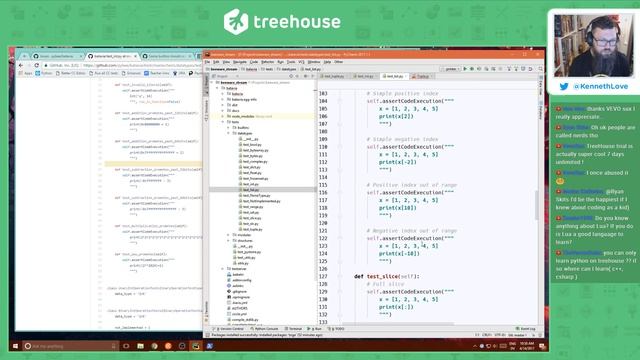Click the editor vertical scrollbar thumb
This screenshot has height=360, width=640.
[537, 205]
